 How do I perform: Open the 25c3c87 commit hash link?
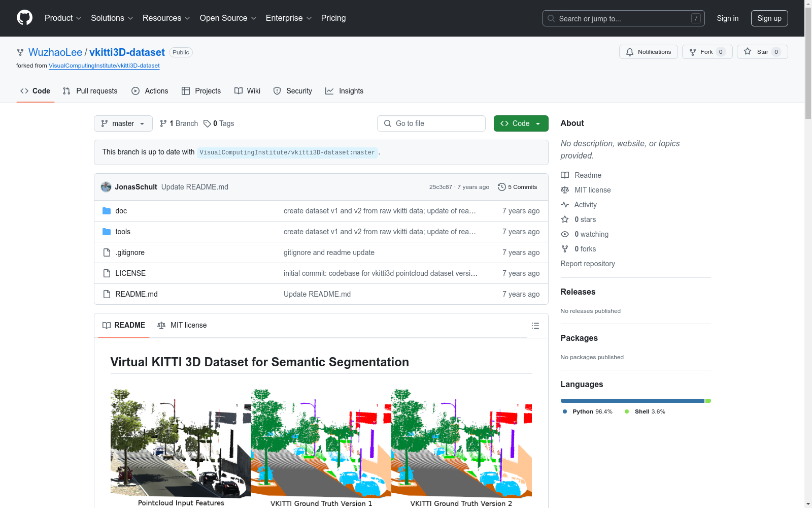click(x=441, y=187)
